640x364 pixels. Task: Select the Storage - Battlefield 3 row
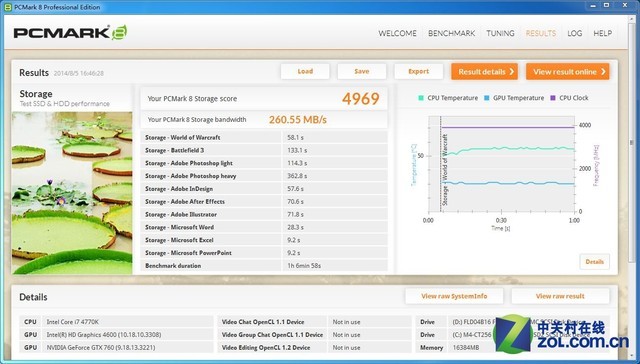tap(264, 150)
